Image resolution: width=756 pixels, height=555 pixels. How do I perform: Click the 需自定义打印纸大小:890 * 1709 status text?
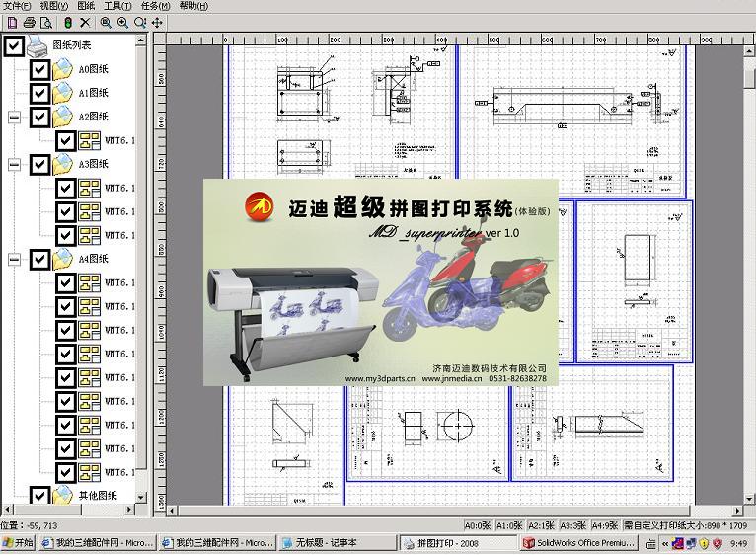tap(685, 525)
